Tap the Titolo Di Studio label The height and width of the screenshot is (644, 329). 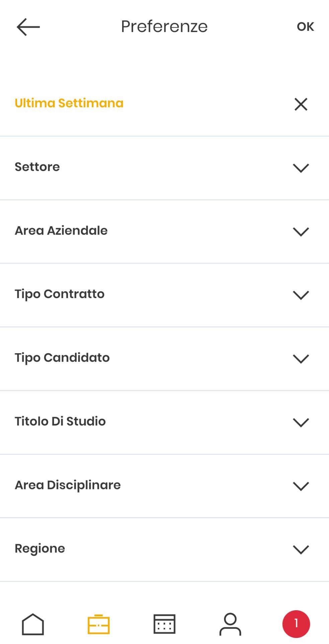(x=60, y=421)
